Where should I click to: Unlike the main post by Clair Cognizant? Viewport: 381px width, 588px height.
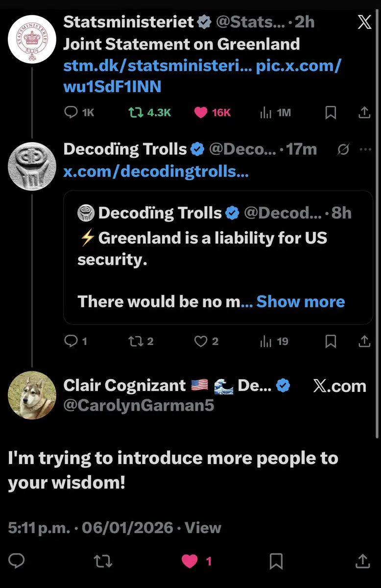pos(190,561)
